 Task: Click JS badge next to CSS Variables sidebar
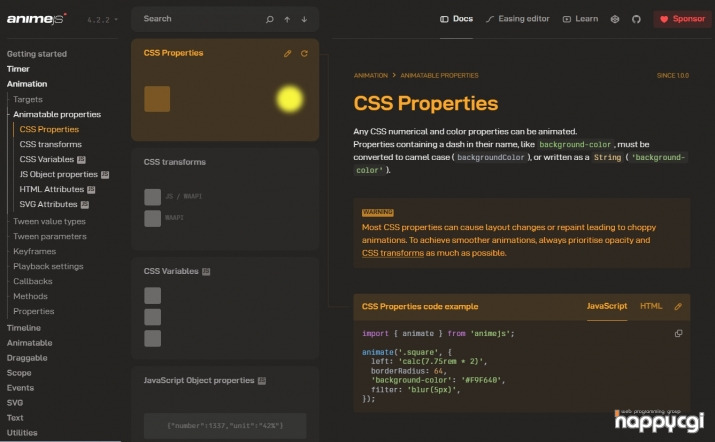click(x=81, y=160)
